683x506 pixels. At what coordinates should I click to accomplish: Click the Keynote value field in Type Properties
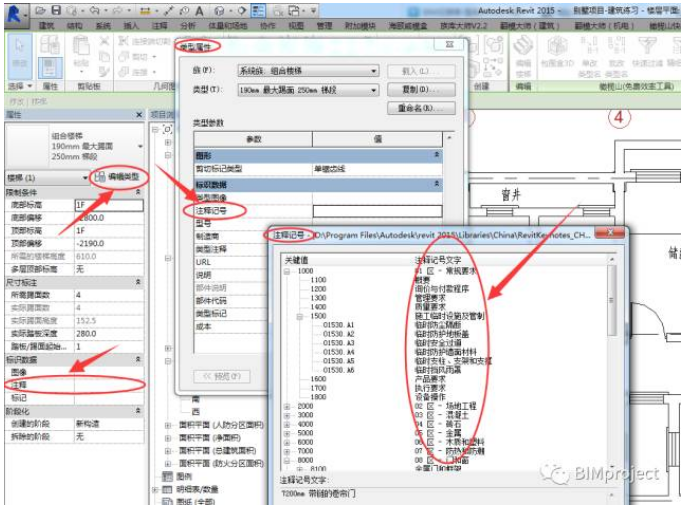tap(377, 211)
